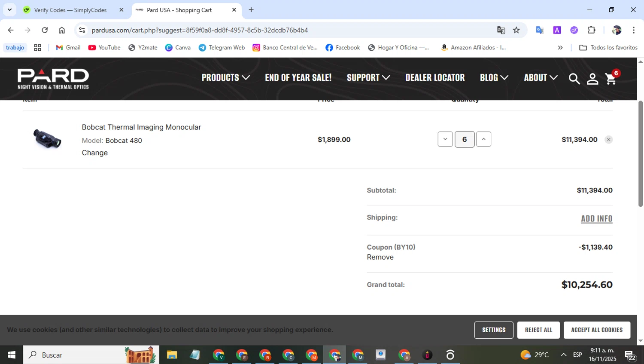The height and width of the screenshot is (364, 644).
Task: Open the YouTube bookmark
Action: tap(104, 48)
